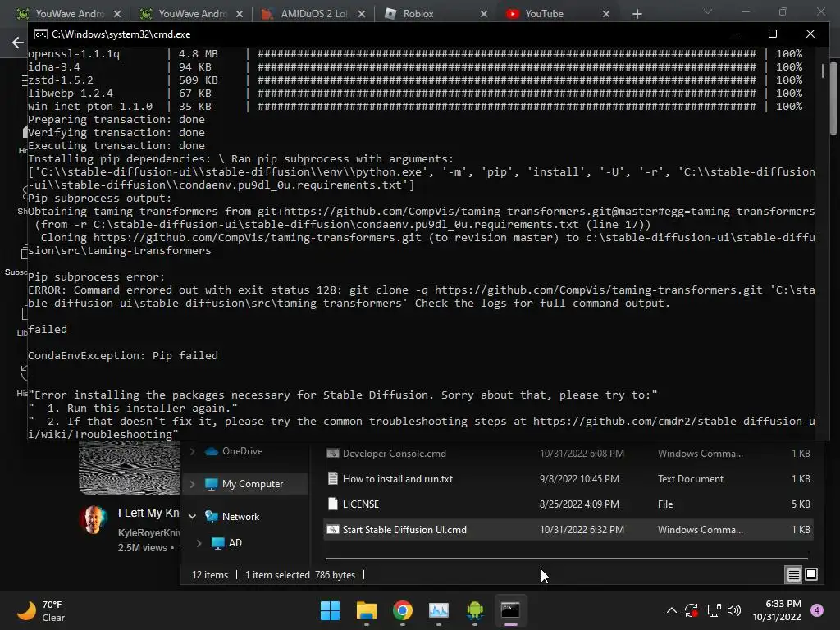Image resolution: width=840 pixels, height=630 pixels.
Task: Click the LICENSE file icon
Action: click(x=333, y=504)
